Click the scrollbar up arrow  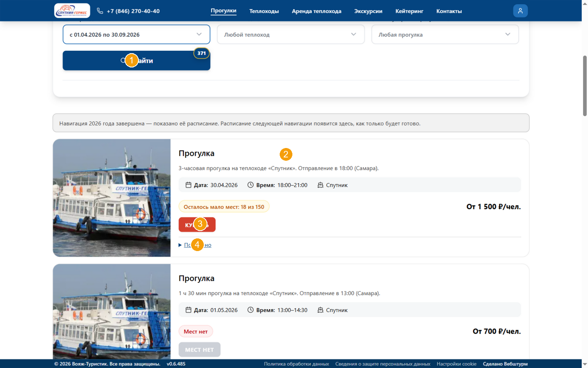click(585, 3)
